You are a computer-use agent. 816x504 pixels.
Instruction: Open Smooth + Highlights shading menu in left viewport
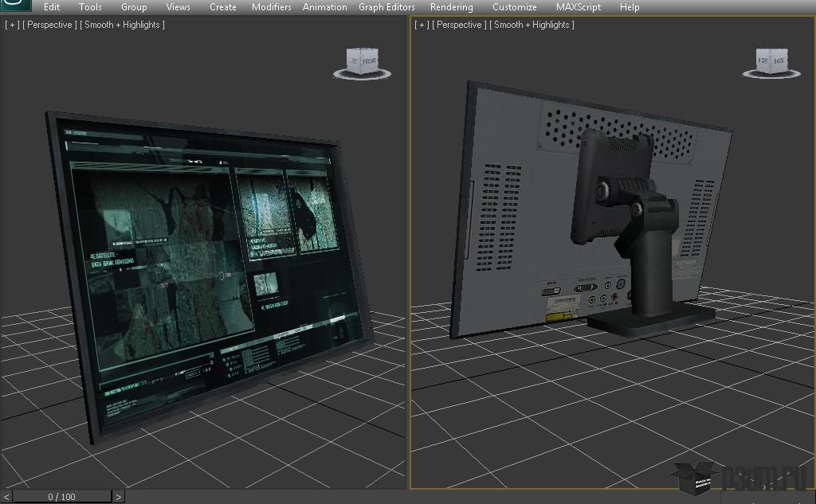coord(124,25)
